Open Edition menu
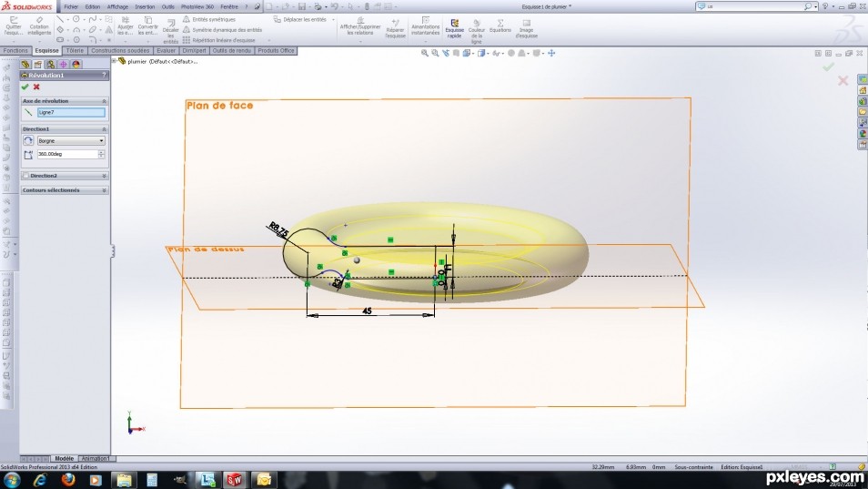Image resolution: width=868 pixels, height=489 pixels. (x=93, y=6)
